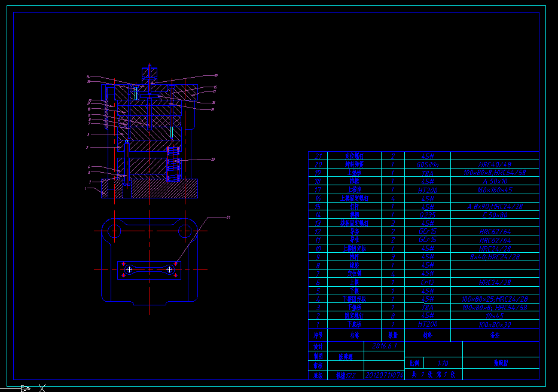Screen dimensions: 558x392
Task: Click GCr15 material in row 11
Action: (x=428, y=240)
